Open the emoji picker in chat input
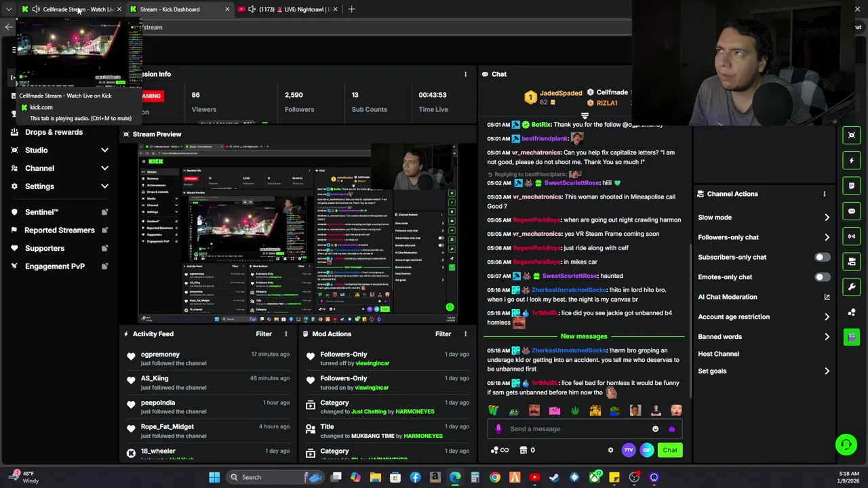 point(655,428)
